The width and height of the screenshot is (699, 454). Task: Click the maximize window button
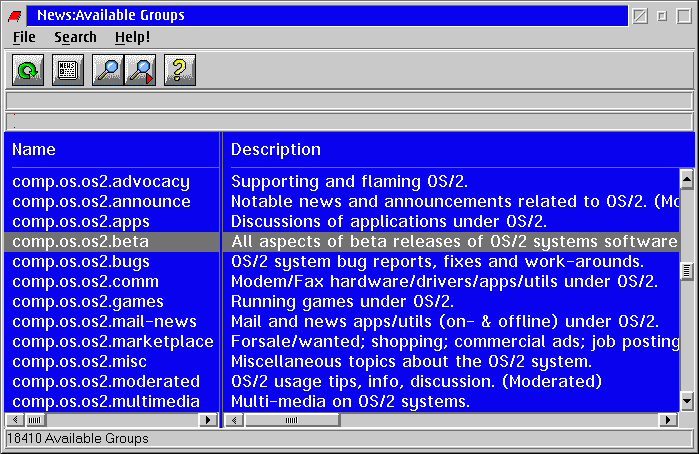click(x=684, y=17)
